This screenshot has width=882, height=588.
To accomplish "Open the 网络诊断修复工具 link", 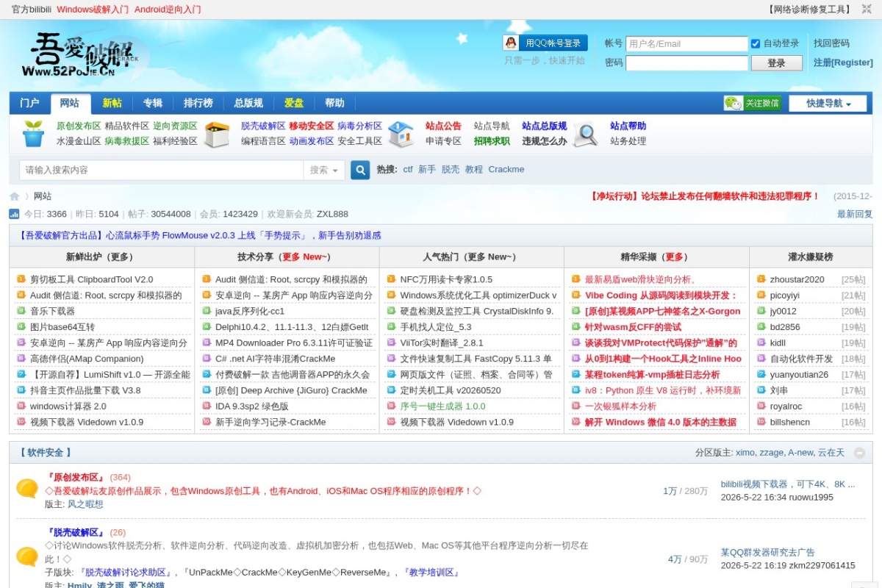I will click(809, 10).
